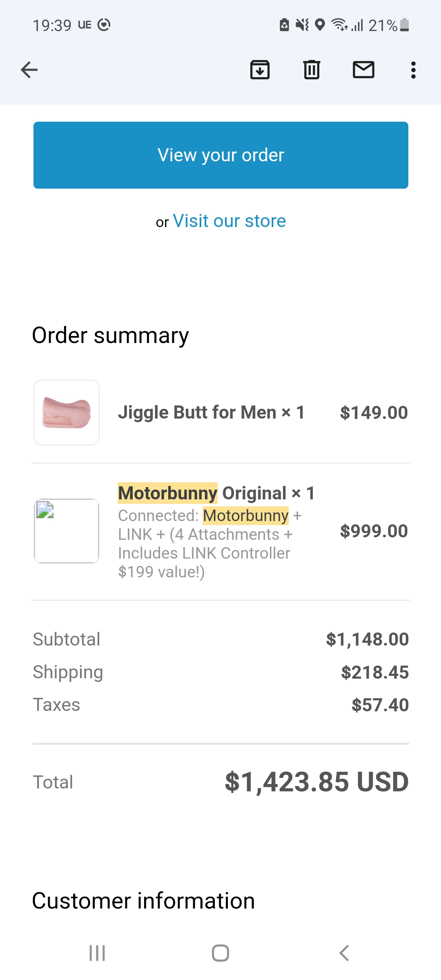Open Android recent apps navigation button

click(x=97, y=953)
